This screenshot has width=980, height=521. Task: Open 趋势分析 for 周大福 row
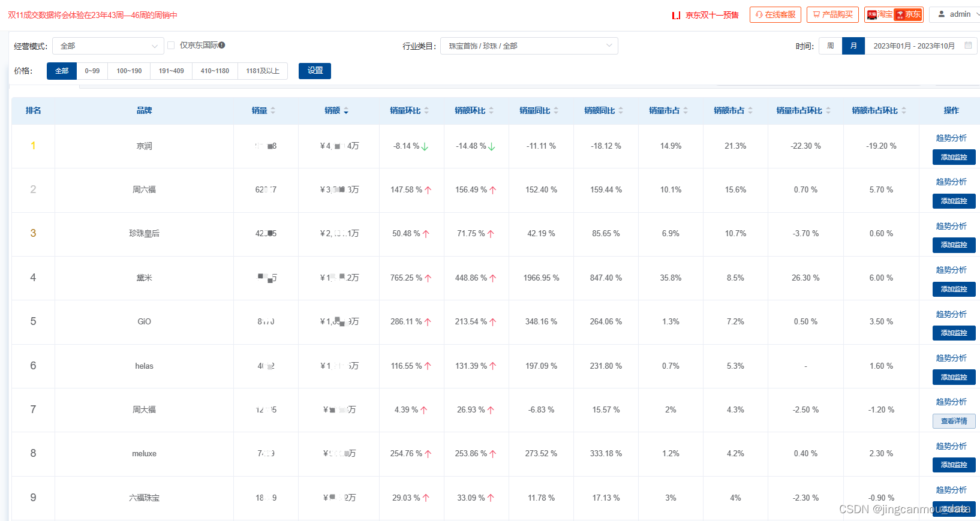point(951,402)
